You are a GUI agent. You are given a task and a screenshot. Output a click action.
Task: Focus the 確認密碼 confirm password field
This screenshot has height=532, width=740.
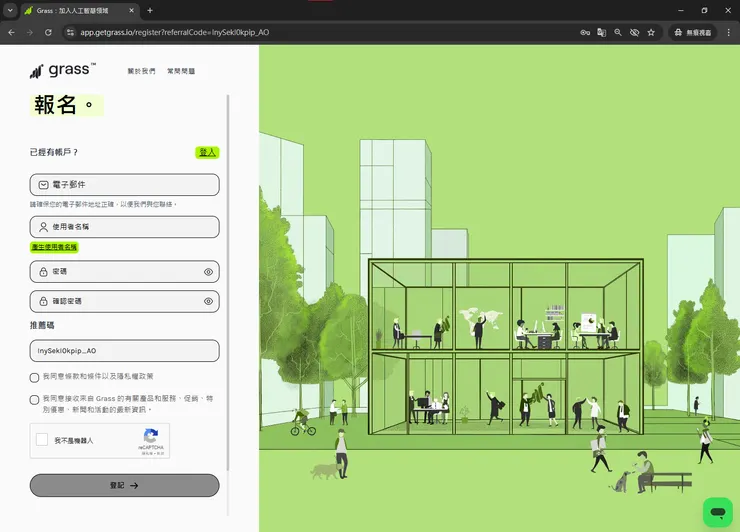pyautogui.click(x=125, y=301)
